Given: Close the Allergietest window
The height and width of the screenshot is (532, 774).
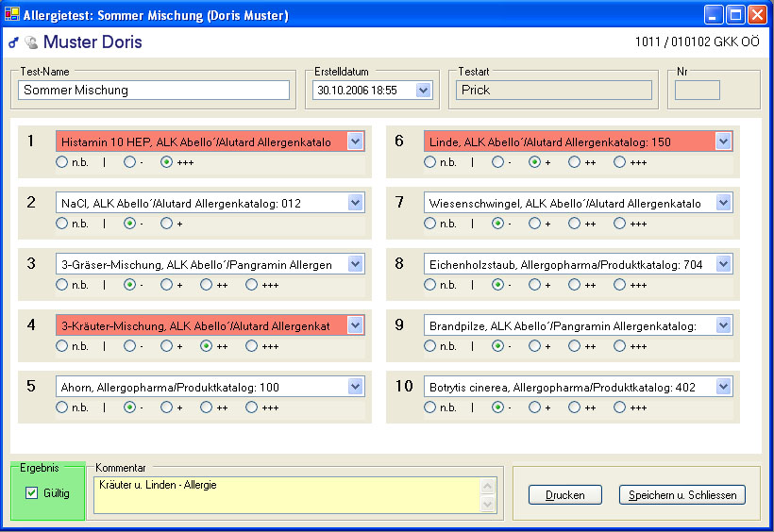Looking at the screenshot, I should (757, 15).
